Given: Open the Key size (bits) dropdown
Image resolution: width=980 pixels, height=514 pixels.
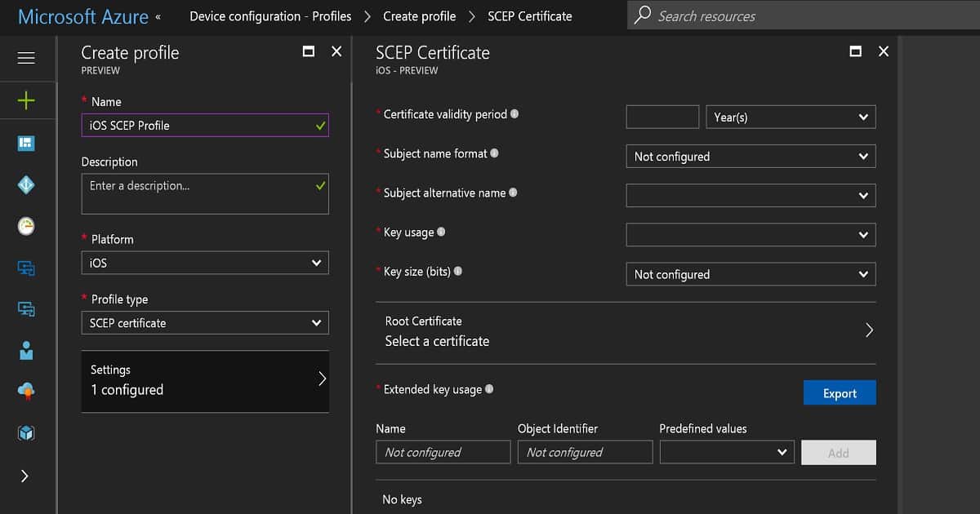Looking at the screenshot, I should 751,274.
